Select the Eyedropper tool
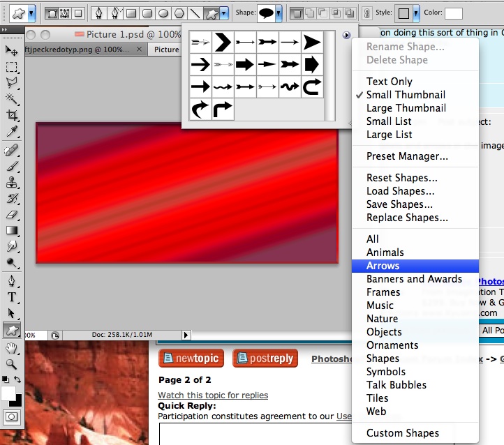 coord(12,132)
